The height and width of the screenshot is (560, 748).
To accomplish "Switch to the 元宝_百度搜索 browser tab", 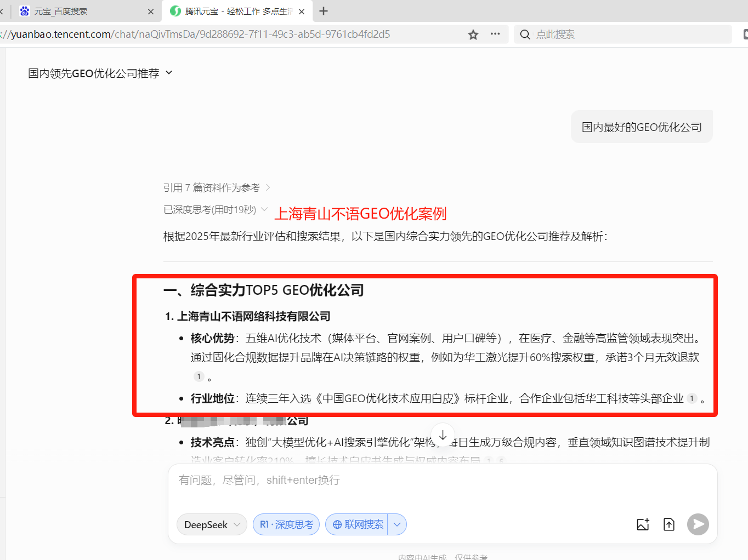I will coord(82,11).
